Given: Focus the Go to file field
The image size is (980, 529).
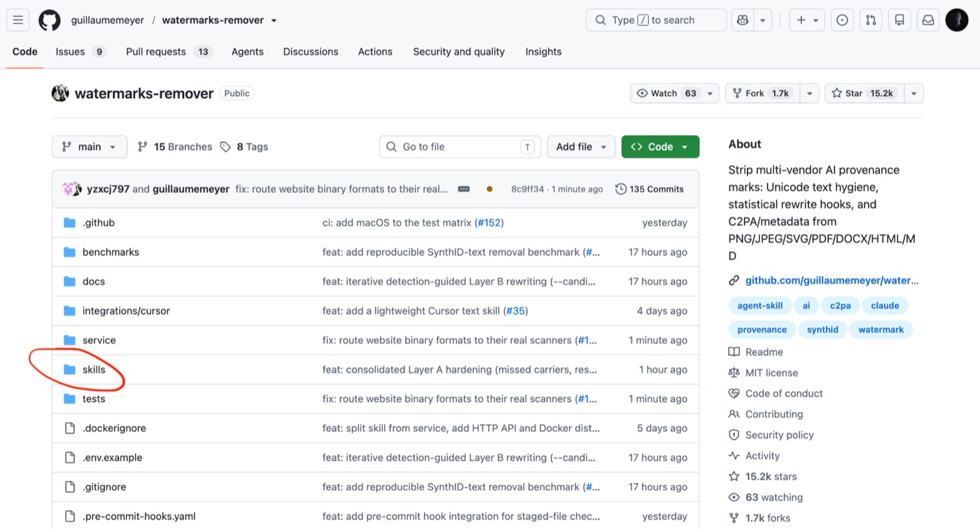Looking at the screenshot, I should click(x=461, y=147).
